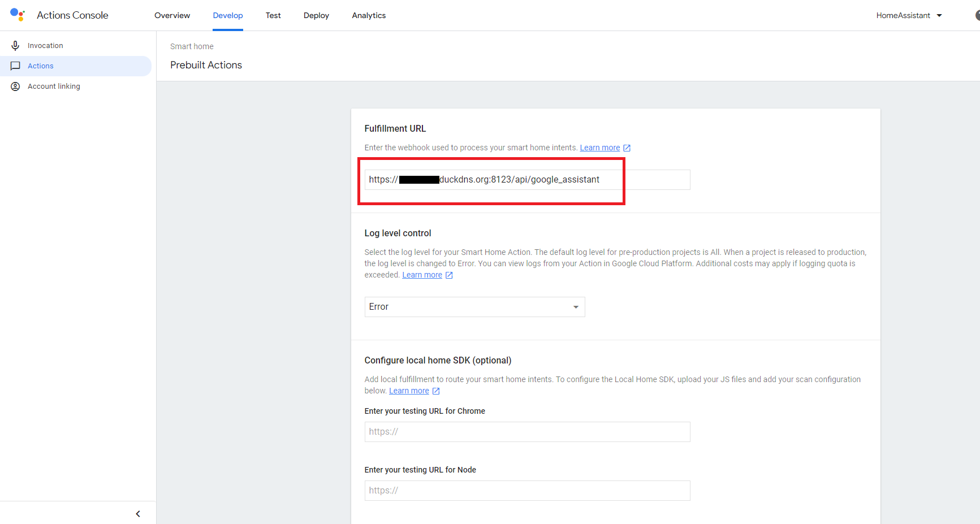Viewport: 980px width, 524px height.
Task: Open Learn more link for Fulfillment URL
Action: (x=599, y=148)
